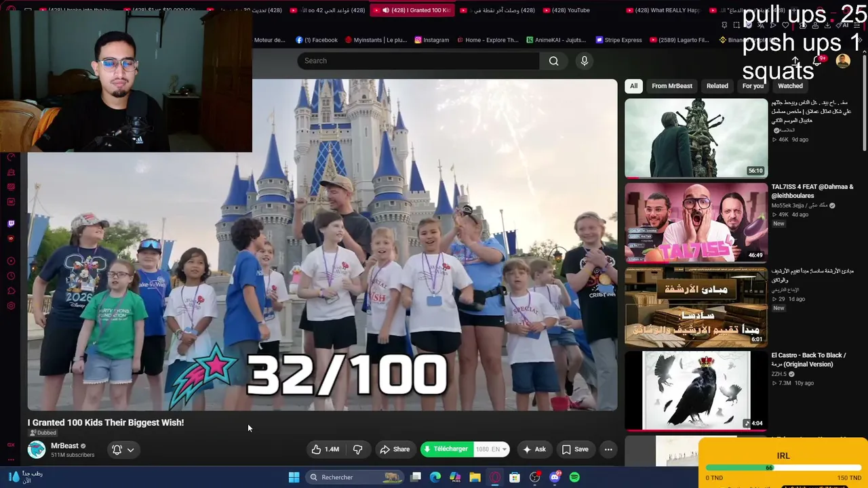Open the history clock icon in sidebar
This screenshot has width=868, height=488.
pos(11,276)
